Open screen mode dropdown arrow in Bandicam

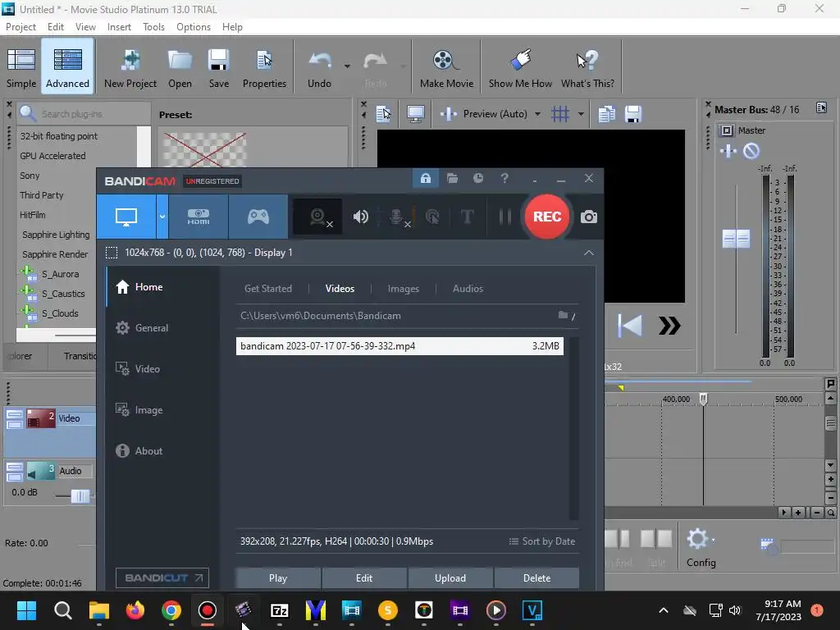coord(162,217)
